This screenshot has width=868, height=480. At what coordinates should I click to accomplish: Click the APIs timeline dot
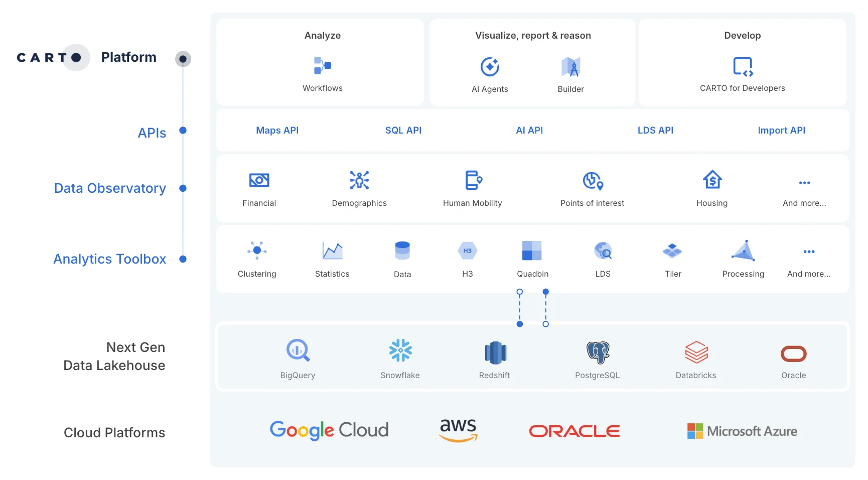183,131
